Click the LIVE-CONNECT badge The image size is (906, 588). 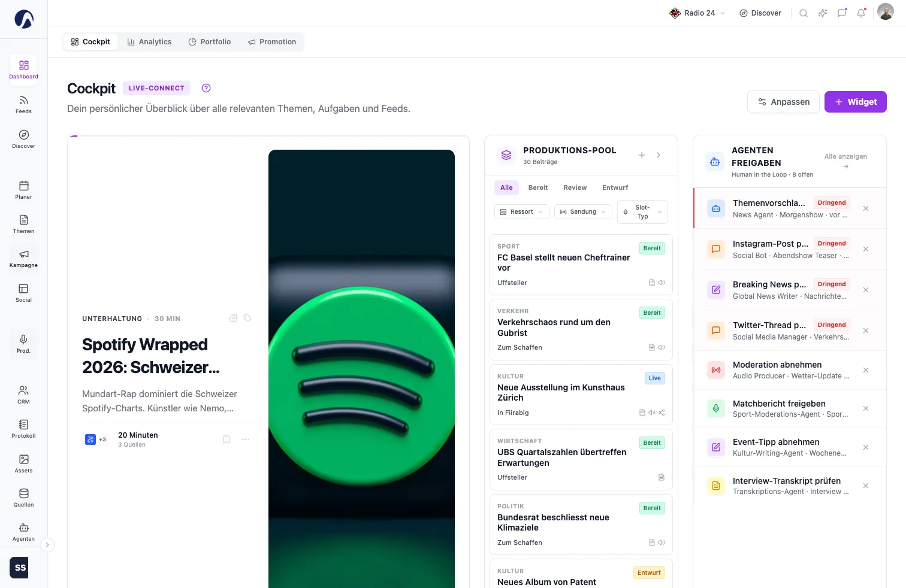[156, 88]
